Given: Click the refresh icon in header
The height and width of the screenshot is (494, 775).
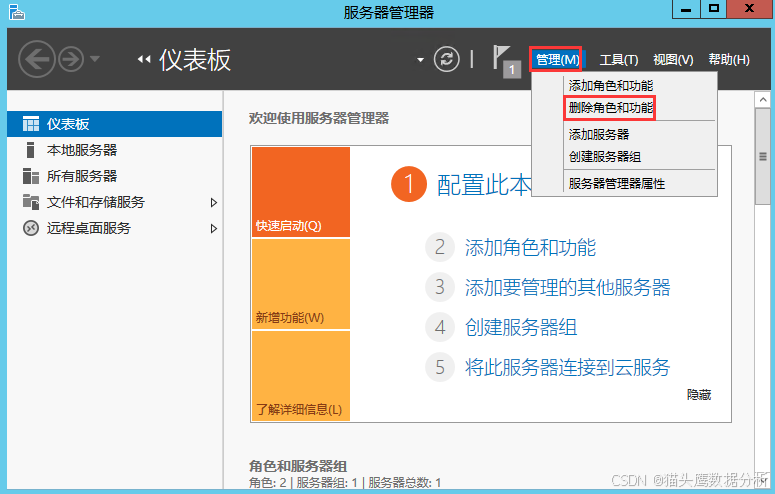Looking at the screenshot, I should pos(447,59).
